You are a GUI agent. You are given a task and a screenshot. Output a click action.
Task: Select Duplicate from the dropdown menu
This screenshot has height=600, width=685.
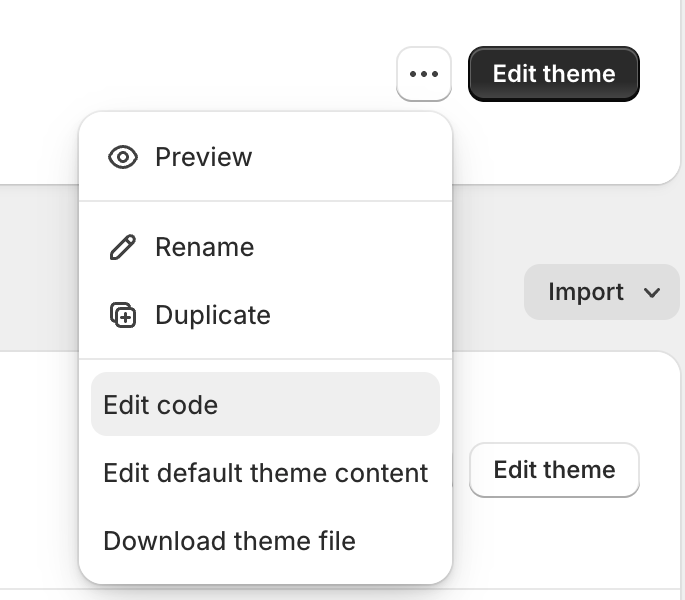(265, 315)
